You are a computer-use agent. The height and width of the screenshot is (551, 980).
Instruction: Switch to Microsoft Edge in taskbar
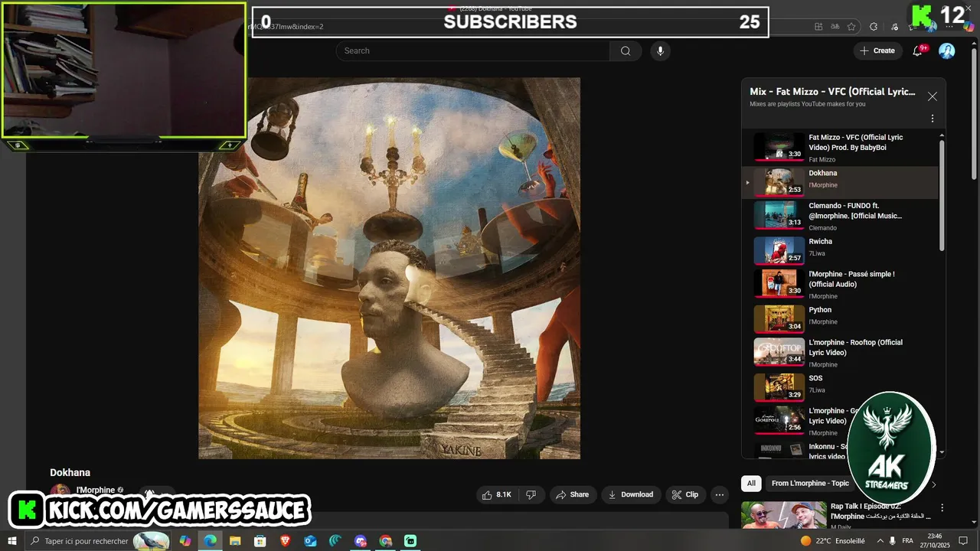point(210,541)
